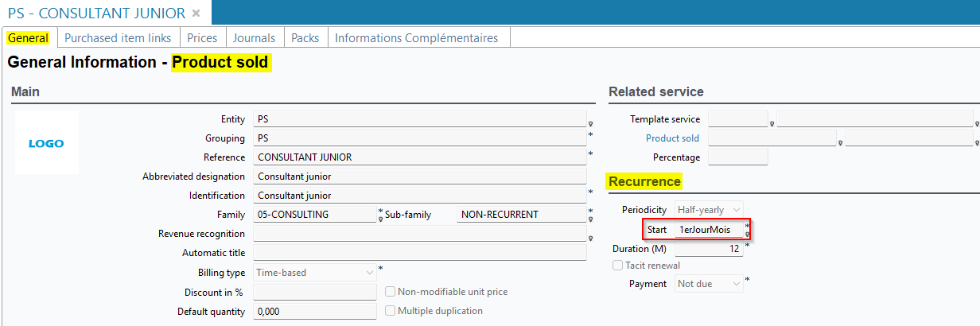The height and width of the screenshot is (326, 980).
Task: Click lookup icon after Template service code field
Action: pyautogui.click(x=772, y=124)
